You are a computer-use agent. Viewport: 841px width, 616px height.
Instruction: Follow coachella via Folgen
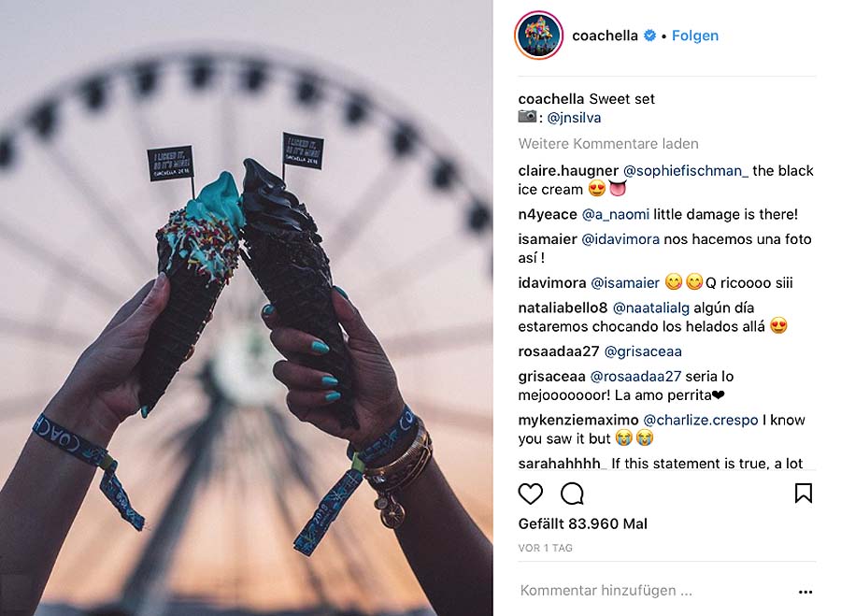point(695,36)
